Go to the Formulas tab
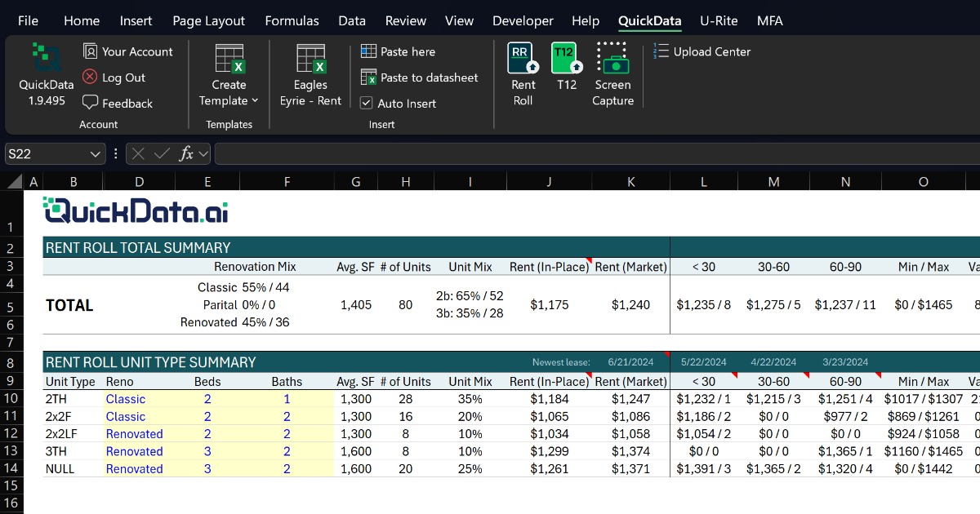This screenshot has width=980, height=514. [x=292, y=21]
